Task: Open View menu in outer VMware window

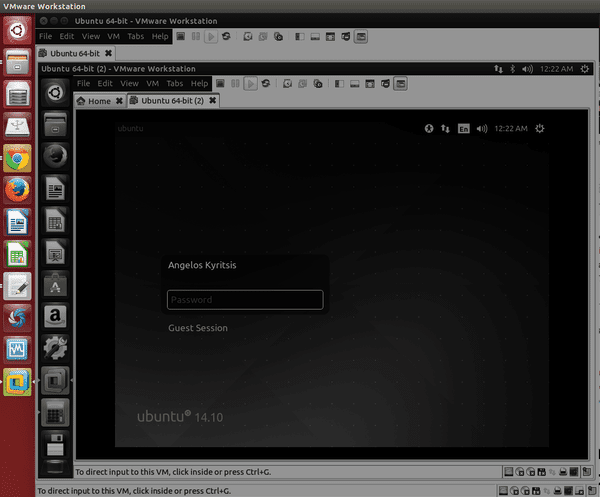Action: pos(91,36)
